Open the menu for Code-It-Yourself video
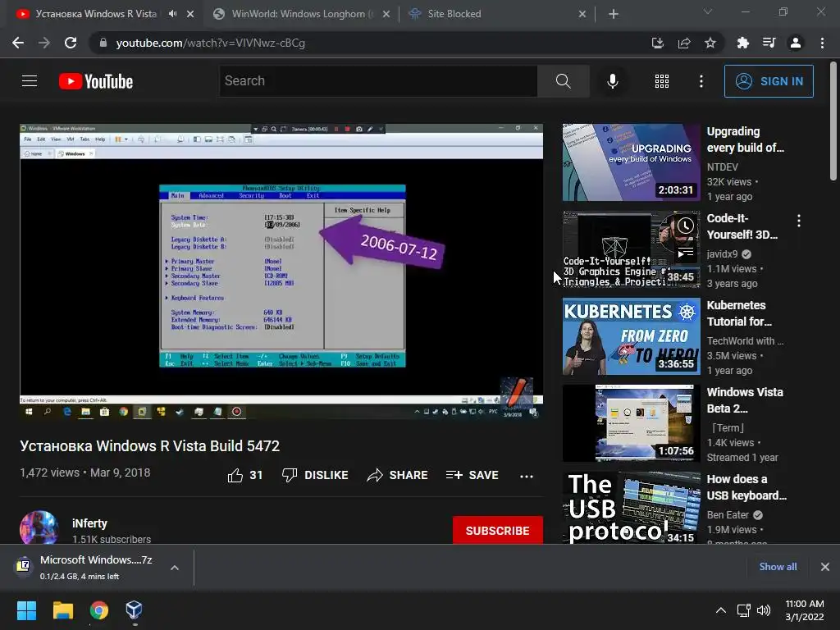Screen dimensions: 840x630 click(x=799, y=220)
